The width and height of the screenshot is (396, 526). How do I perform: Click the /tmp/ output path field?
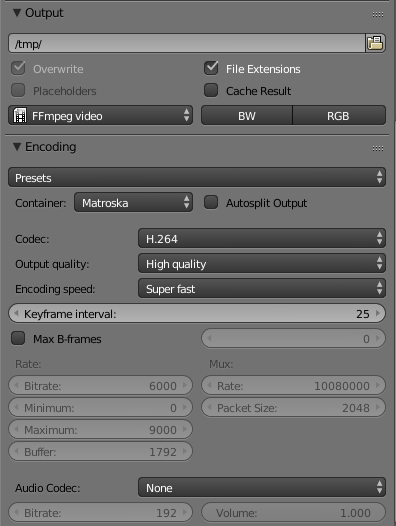187,43
